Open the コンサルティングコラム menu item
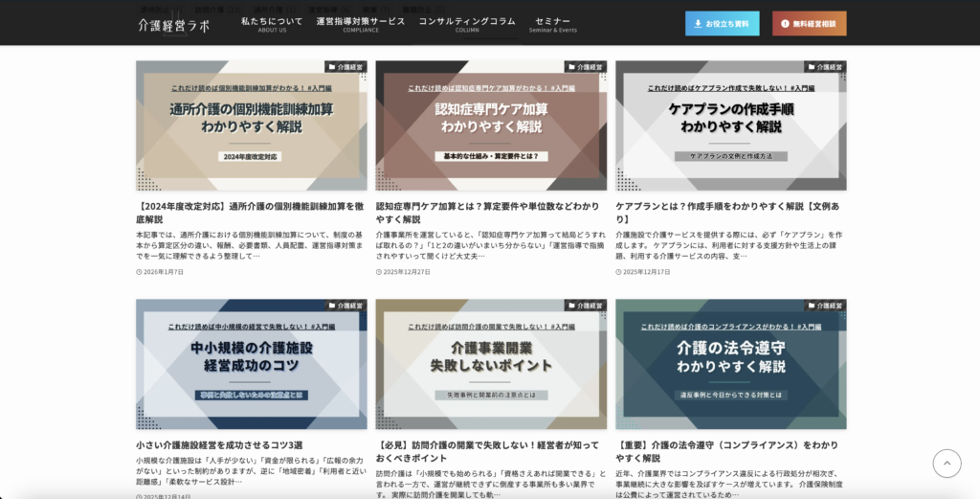This screenshot has width=980, height=499. point(467,24)
